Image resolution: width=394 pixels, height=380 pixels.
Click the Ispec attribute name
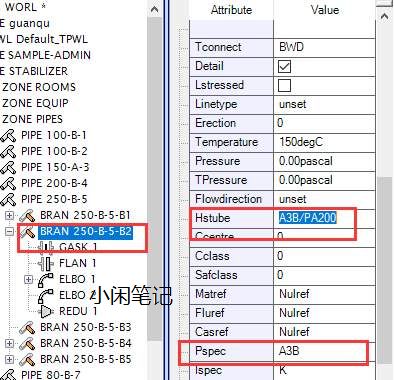tap(208, 370)
